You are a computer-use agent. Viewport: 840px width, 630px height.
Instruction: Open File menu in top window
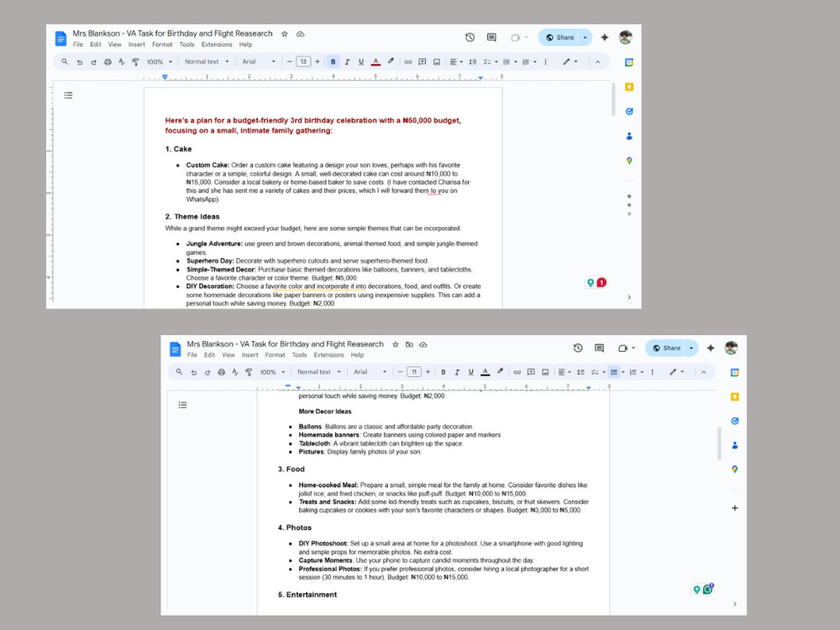tap(77, 45)
